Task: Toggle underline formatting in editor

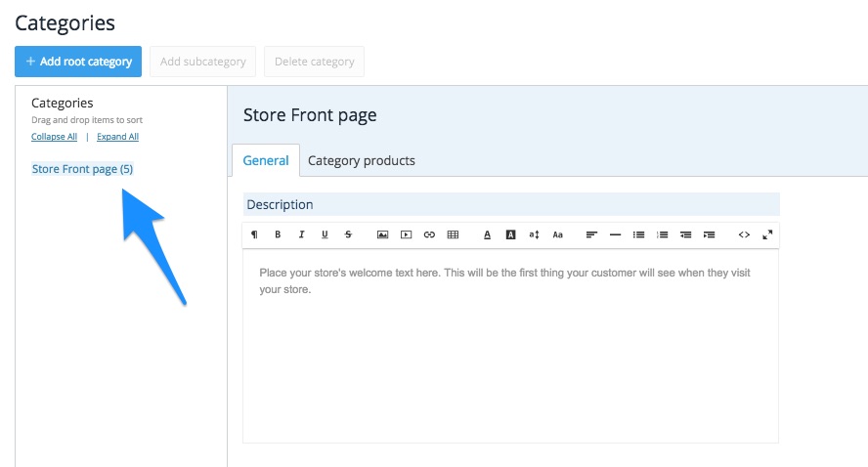Action: click(x=325, y=234)
